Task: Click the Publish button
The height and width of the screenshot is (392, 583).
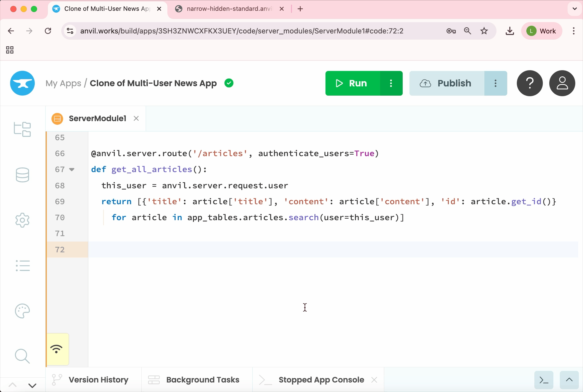Action: pos(447,83)
